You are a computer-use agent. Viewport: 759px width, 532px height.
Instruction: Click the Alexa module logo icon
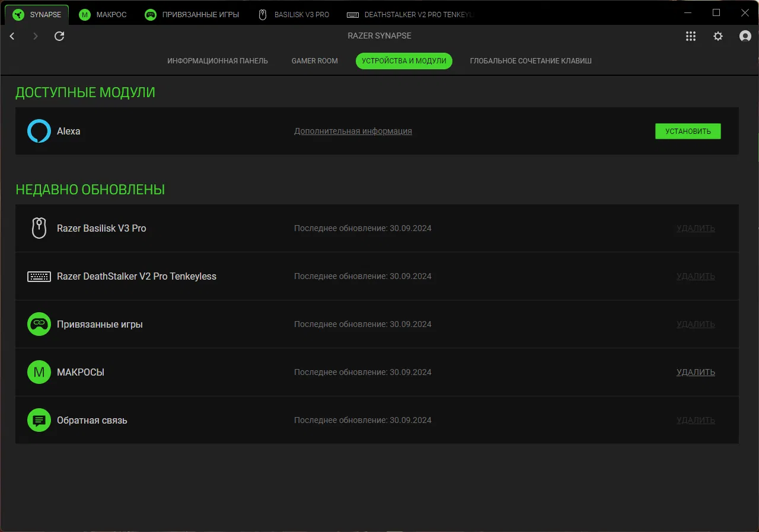point(39,131)
